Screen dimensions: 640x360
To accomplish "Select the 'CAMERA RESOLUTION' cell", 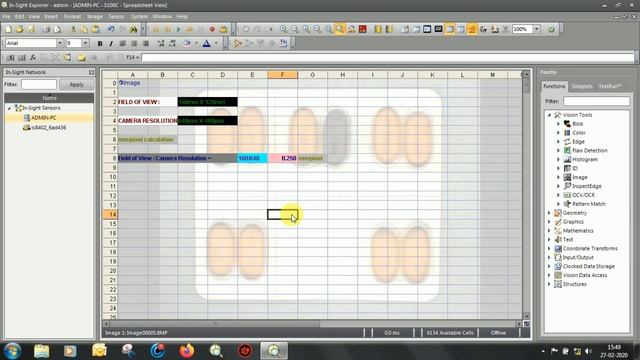I will point(148,121).
